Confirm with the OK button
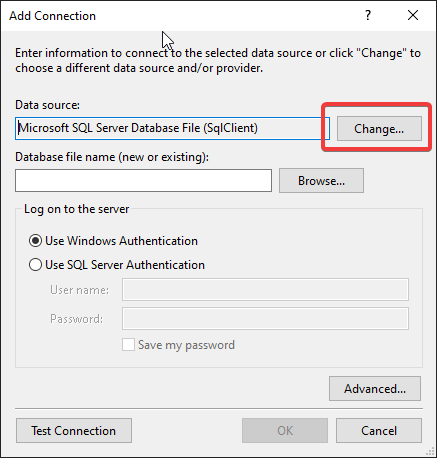The height and width of the screenshot is (458, 437). 285,431
